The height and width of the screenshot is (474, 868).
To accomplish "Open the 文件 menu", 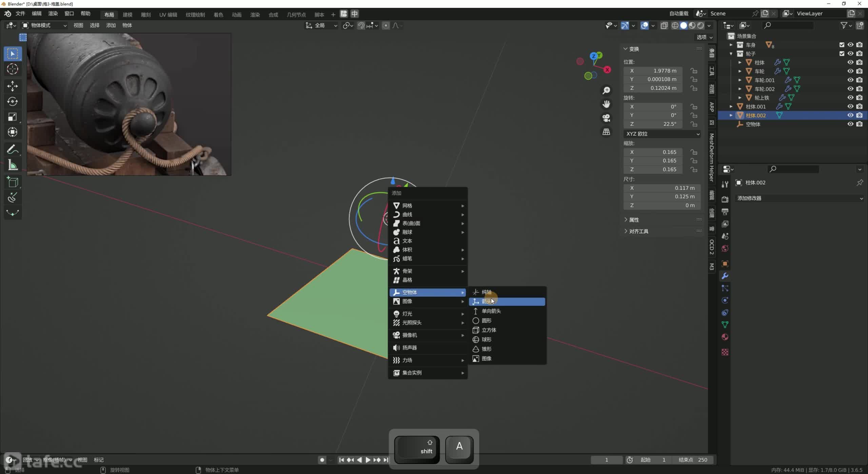I will (20, 14).
